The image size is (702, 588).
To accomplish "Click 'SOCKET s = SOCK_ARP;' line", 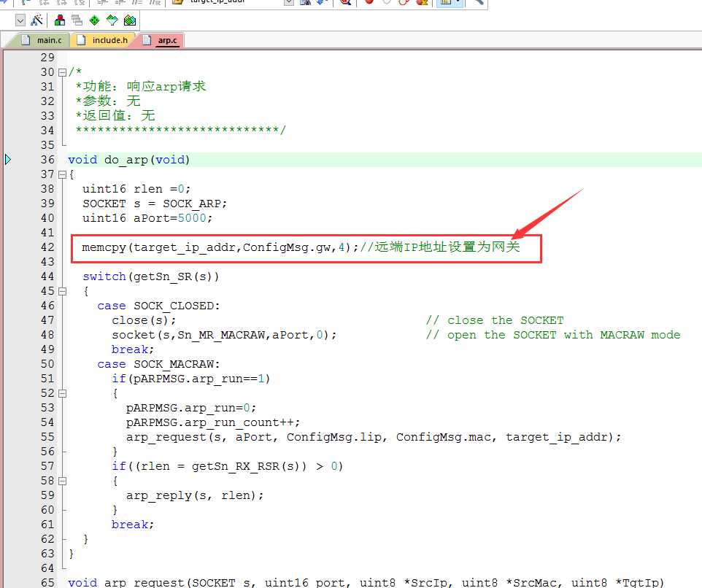I will pos(155,204).
